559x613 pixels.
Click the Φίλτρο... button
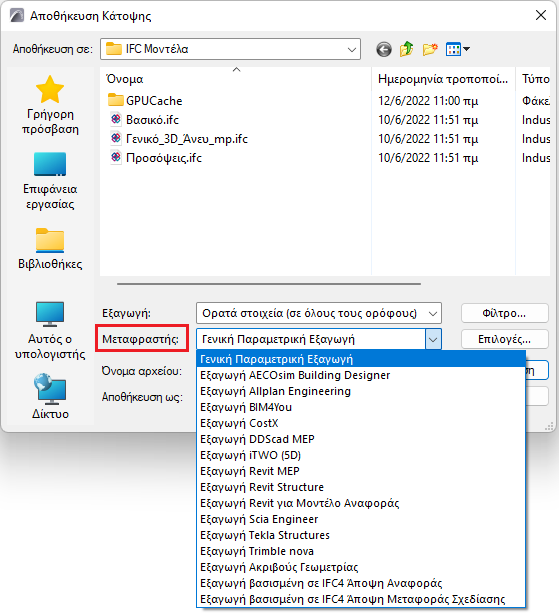point(505,313)
